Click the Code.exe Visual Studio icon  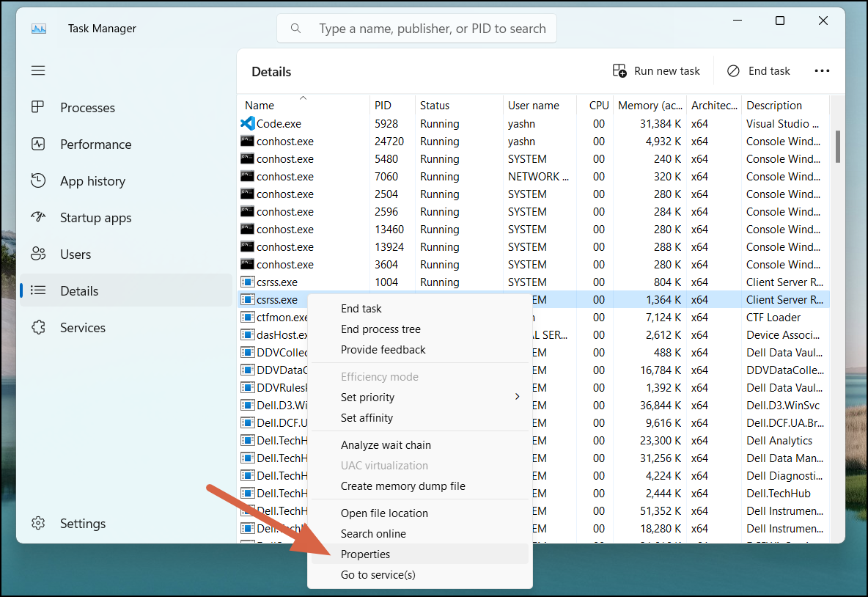point(247,124)
